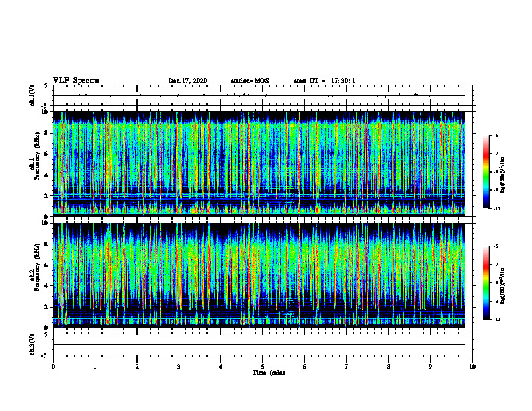Select the "Dec. 17, 2020" date text
532x411 pixels.
187,81
